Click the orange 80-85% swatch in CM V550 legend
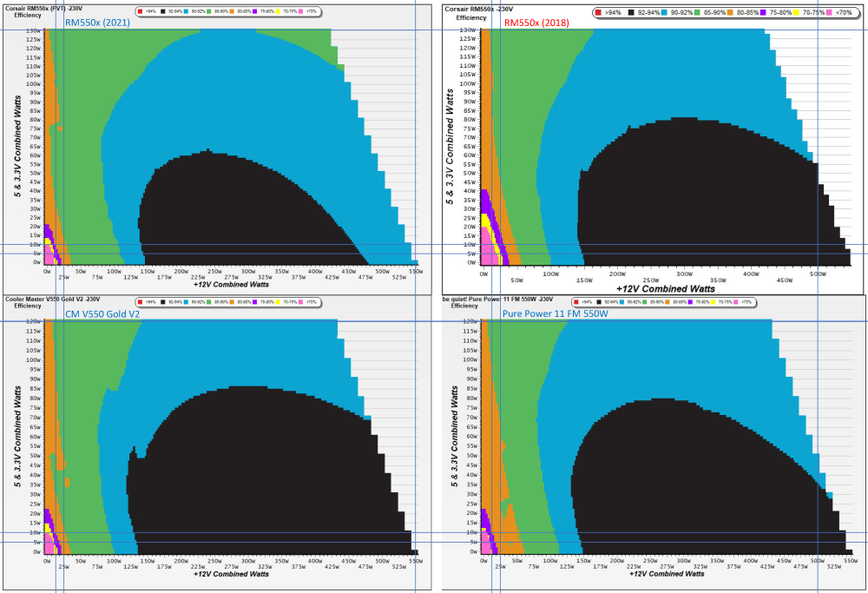The width and height of the screenshot is (868, 593). coord(232,302)
